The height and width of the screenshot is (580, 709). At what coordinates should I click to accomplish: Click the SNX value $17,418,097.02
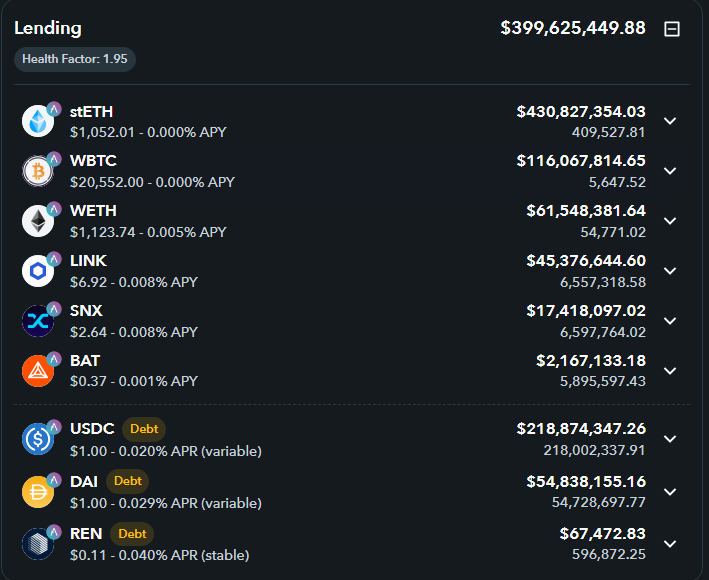pyautogui.click(x=586, y=311)
